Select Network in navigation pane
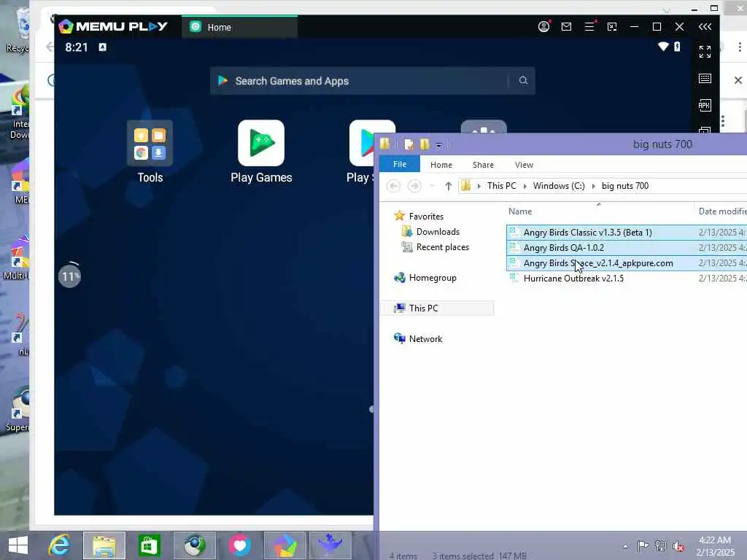747x560 pixels. coord(425,338)
